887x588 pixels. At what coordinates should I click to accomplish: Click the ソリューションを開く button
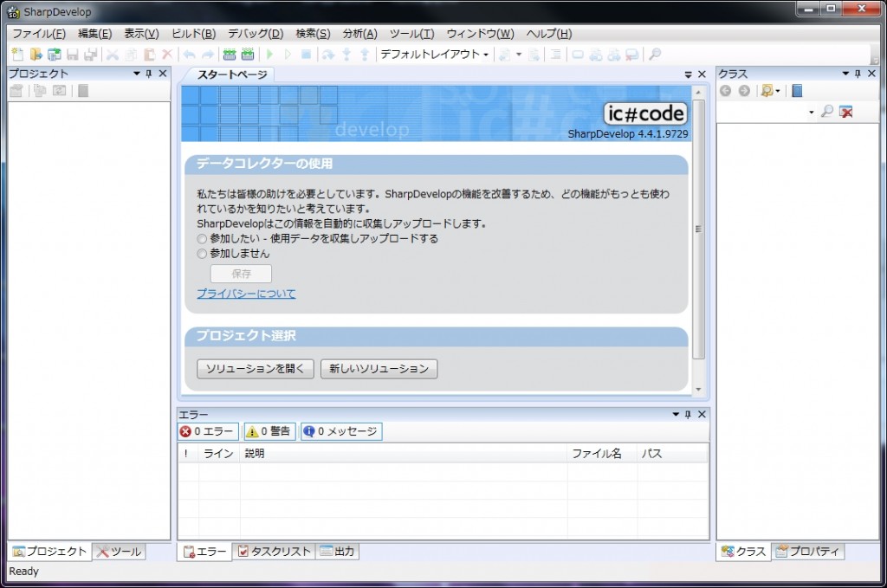coord(254,368)
